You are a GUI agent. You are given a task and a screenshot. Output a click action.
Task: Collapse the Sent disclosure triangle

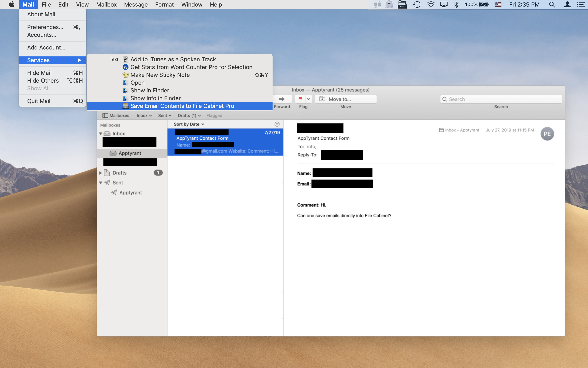point(101,183)
